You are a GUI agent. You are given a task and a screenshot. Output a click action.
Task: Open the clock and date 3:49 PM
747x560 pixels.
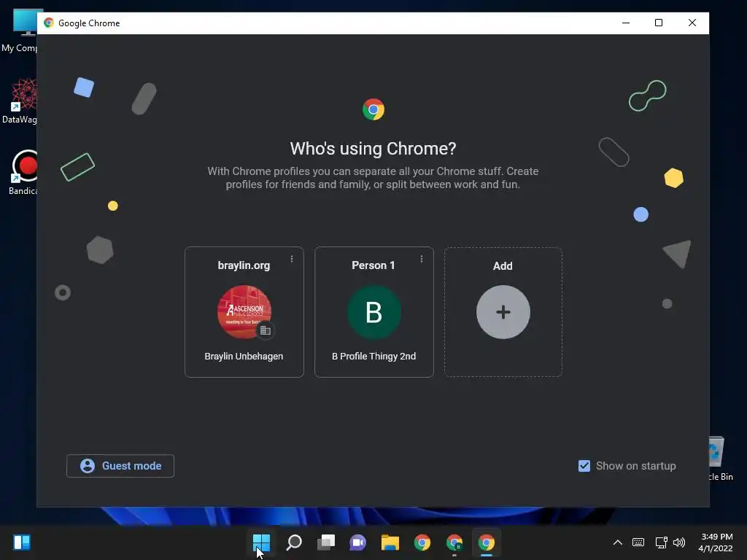716,542
